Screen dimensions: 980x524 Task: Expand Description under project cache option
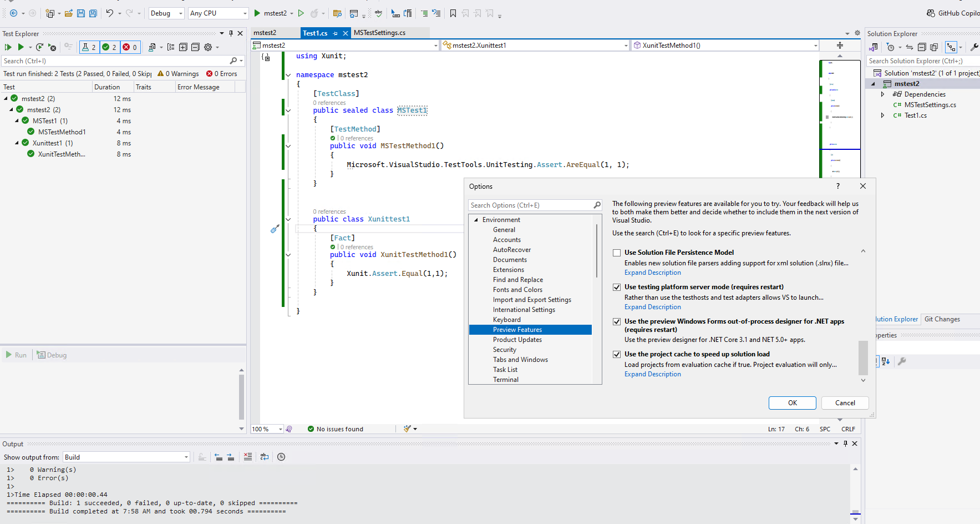[653, 374]
